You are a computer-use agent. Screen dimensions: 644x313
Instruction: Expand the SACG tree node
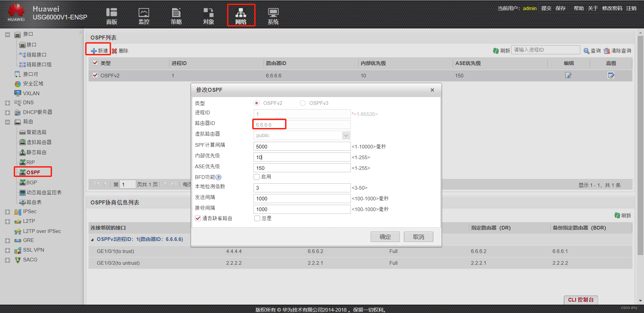click(7, 260)
